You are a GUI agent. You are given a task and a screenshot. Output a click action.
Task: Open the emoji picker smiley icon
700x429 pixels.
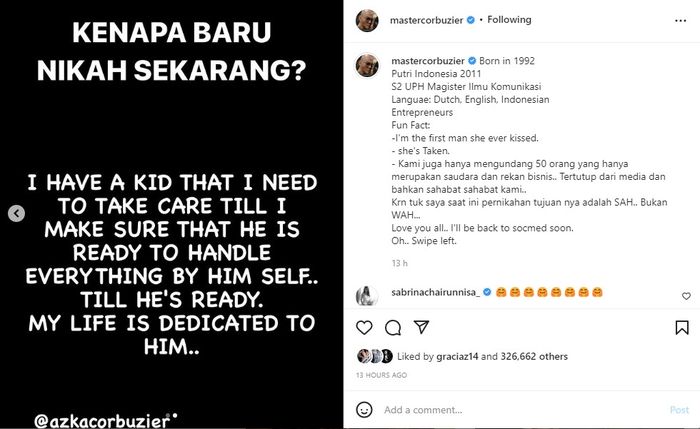pos(364,409)
